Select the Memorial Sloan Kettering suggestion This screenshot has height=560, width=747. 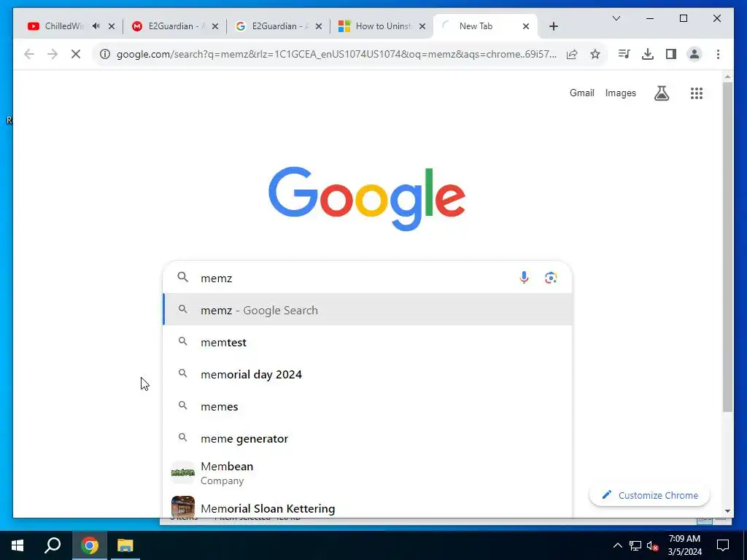(368, 506)
